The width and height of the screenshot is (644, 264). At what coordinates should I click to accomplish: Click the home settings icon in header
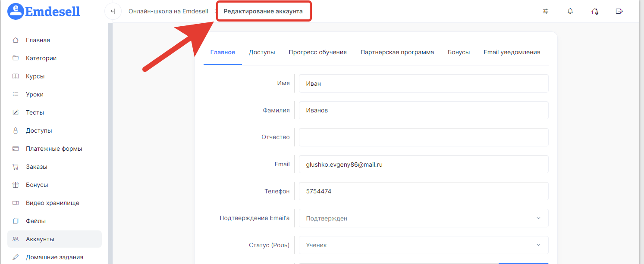(x=595, y=11)
